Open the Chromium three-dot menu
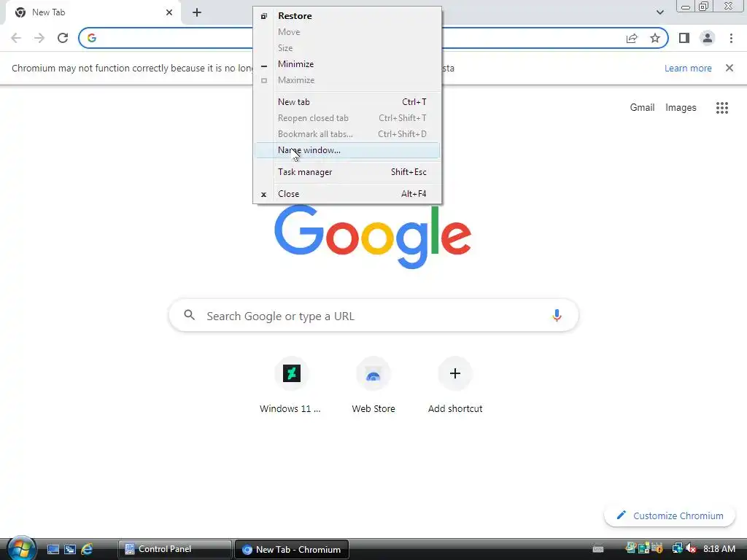 [731, 38]
